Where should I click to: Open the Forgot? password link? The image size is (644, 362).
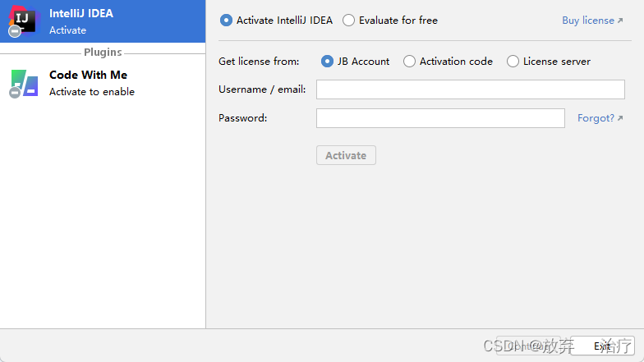pyautogui.click(x=600, y=118)
